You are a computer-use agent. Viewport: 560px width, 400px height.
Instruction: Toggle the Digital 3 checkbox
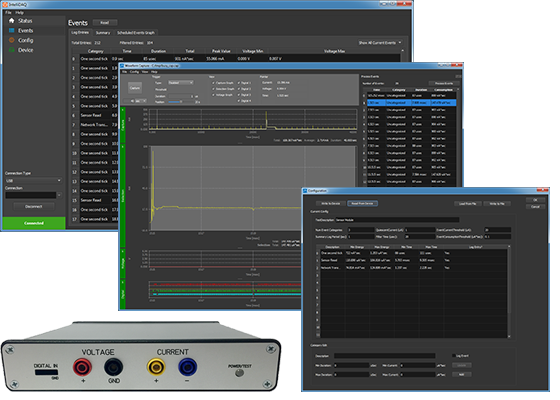[x=239, y=95]
